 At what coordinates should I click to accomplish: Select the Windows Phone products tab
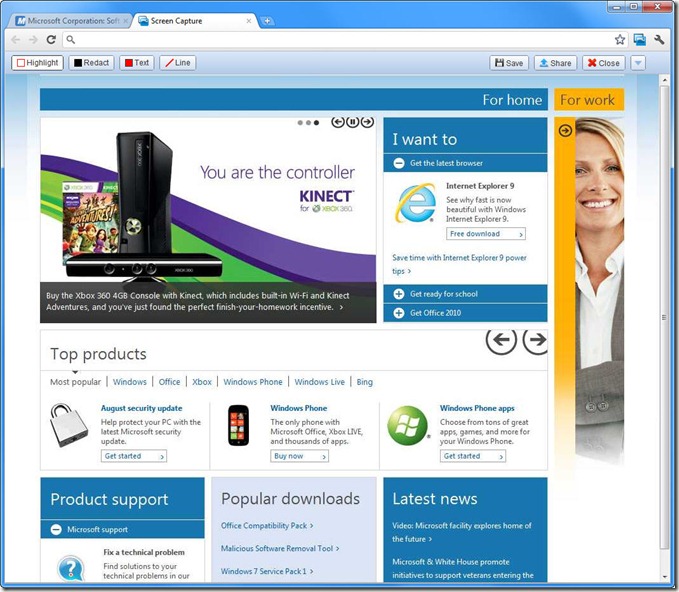pos(253,382)
